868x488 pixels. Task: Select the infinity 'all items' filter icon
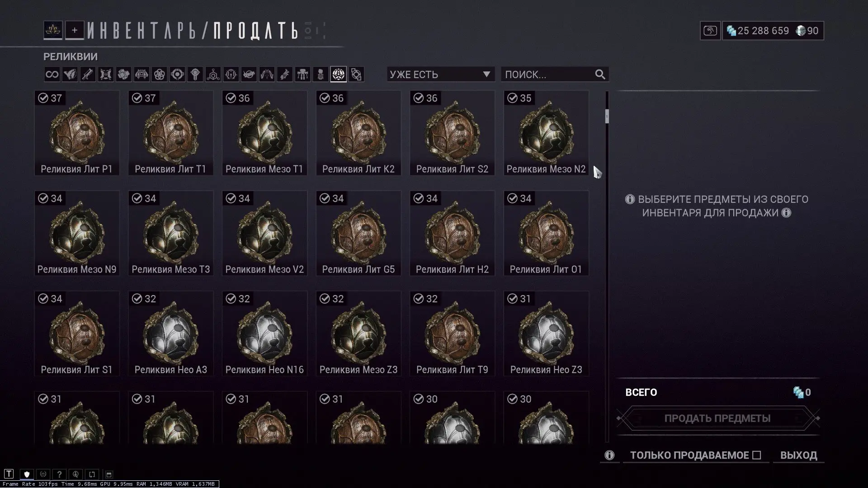click(52, 75)
